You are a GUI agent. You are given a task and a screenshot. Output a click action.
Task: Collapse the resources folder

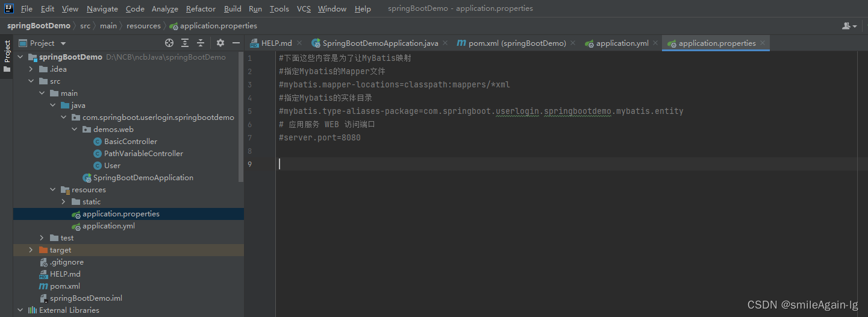coord(53,190)
